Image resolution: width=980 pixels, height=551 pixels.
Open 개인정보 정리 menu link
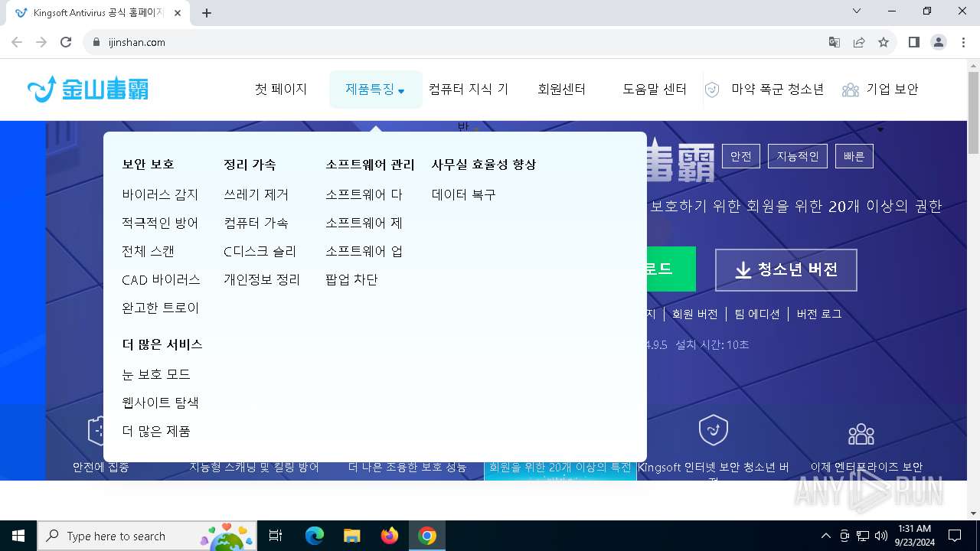tap(262, 279)
